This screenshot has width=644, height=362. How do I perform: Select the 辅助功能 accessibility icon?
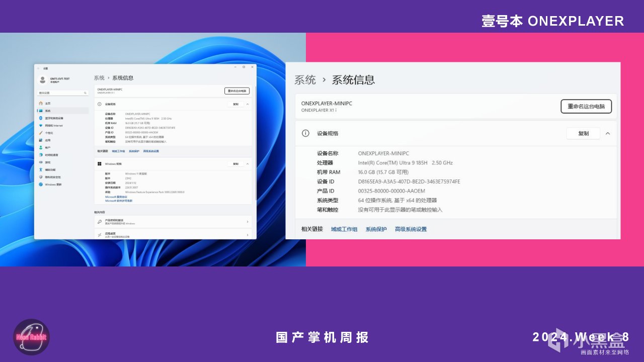tap(41, 169)
